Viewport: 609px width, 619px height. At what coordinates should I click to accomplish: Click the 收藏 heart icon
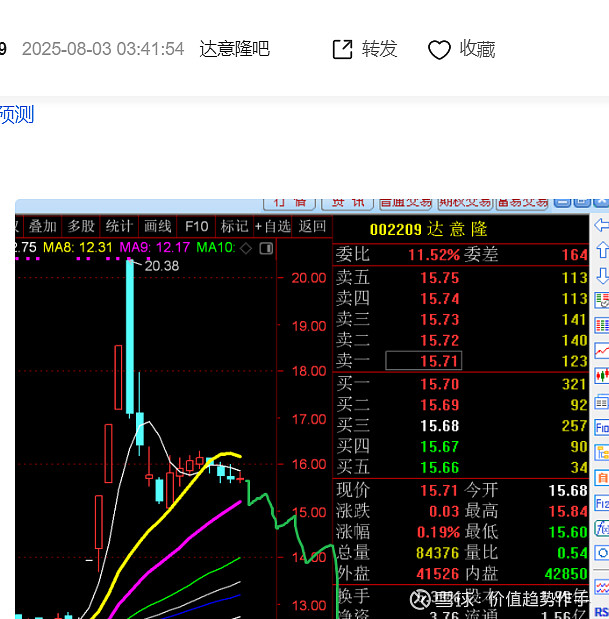coord(439,50)
